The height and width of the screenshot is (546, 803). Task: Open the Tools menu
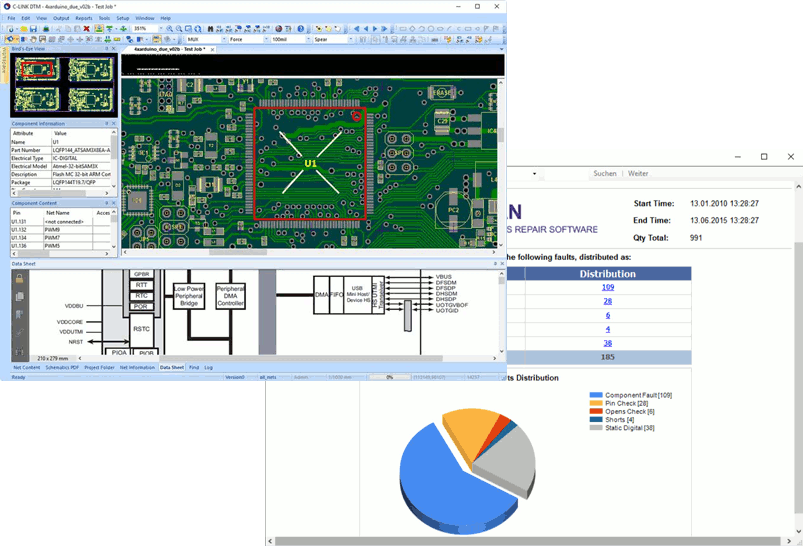104,18
